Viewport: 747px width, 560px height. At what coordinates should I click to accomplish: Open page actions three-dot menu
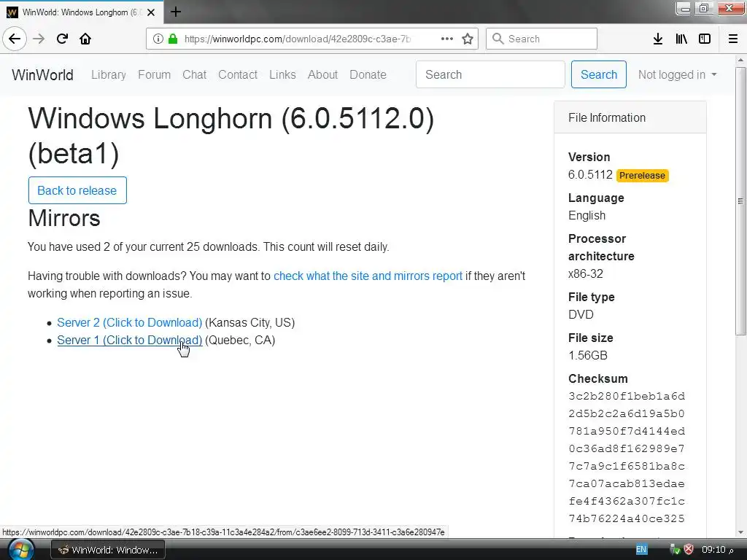pos(447,39)
